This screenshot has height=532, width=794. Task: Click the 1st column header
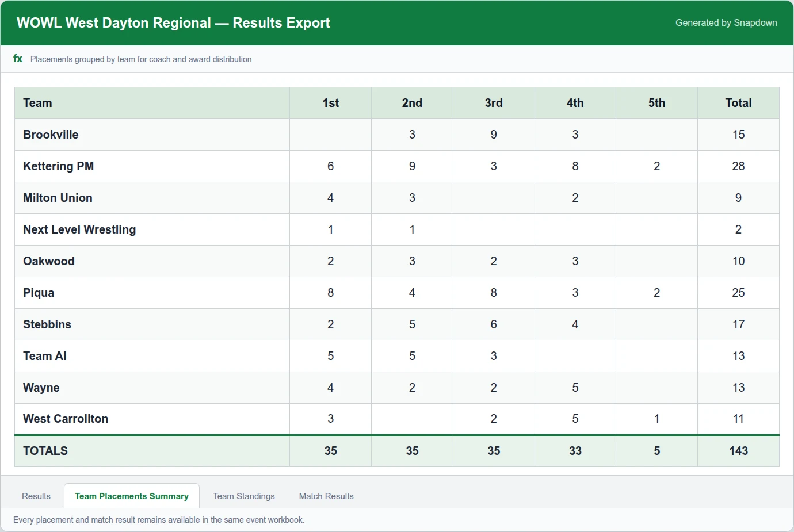pyautogui.click(x=331, y=103)
